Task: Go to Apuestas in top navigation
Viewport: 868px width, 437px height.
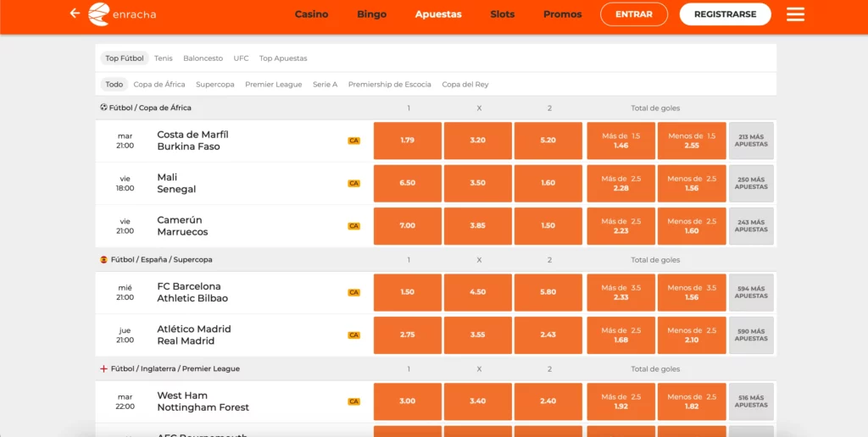Action: pyautogui.click(x=438, y=14)
